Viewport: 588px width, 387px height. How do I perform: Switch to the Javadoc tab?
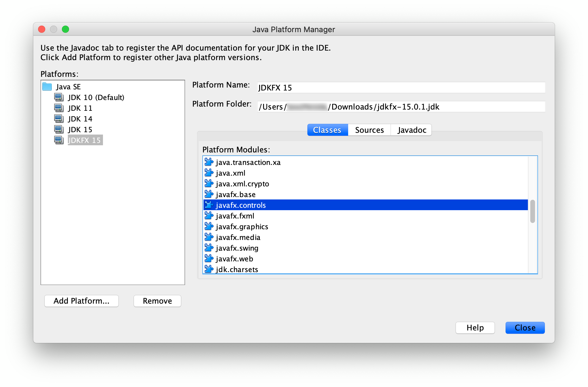pos(411,129)
